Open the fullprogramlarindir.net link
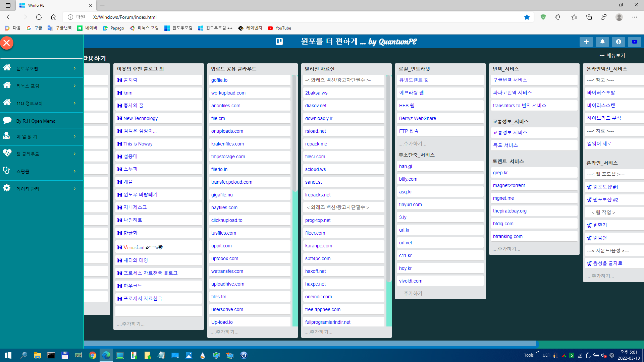This screenshot has height=362, width=644. pyautogui.click(x=328, y=322)
